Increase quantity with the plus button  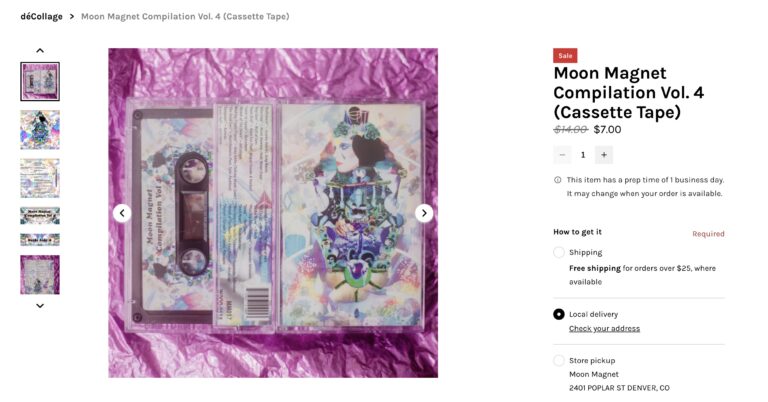click(x=604, y=155)
